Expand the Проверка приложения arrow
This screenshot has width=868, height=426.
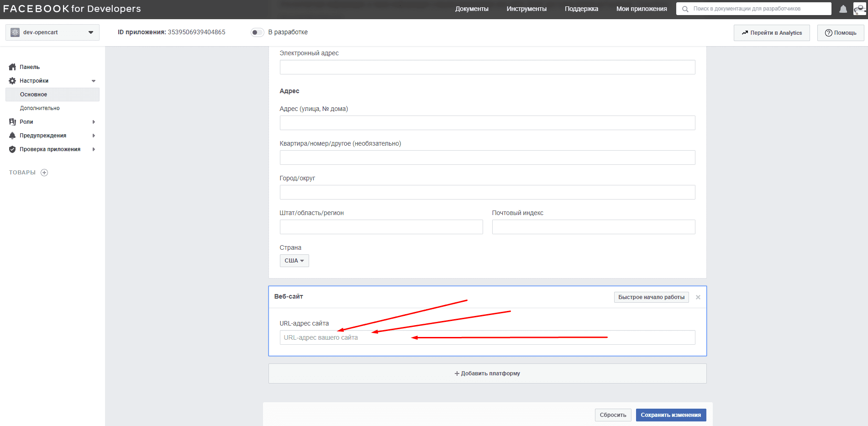point(94,149)
